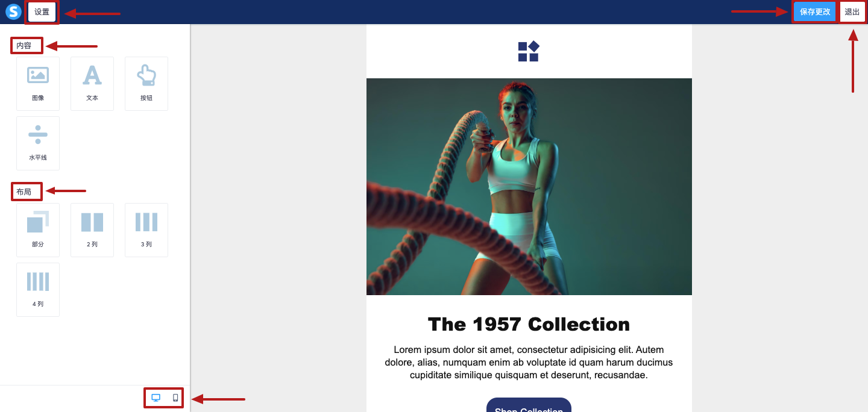Click The 1957 Collection heading

(529, 324)
